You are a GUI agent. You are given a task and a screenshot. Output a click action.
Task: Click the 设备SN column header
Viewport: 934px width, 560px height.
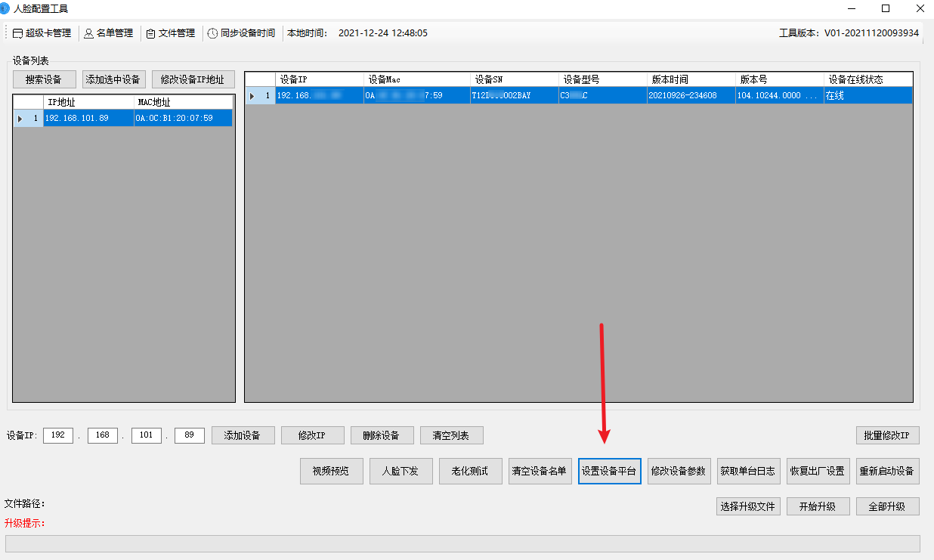click(x=514, y=79)
